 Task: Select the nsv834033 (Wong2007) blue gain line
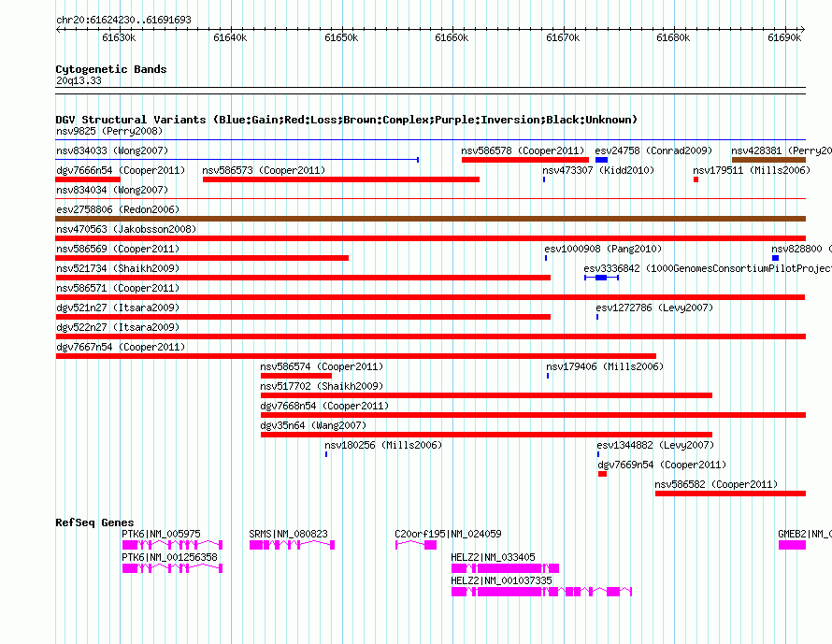(x=237, y=159)
